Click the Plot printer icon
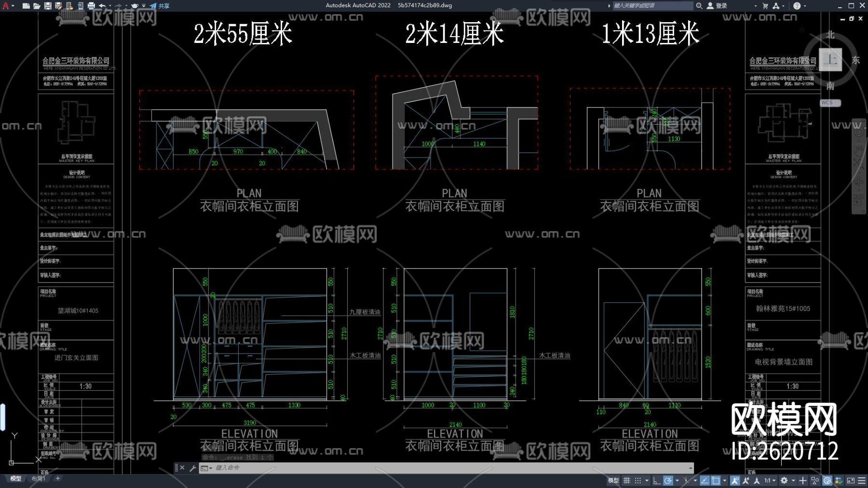This screenshot has height=488, width=868. coord(91,6)
